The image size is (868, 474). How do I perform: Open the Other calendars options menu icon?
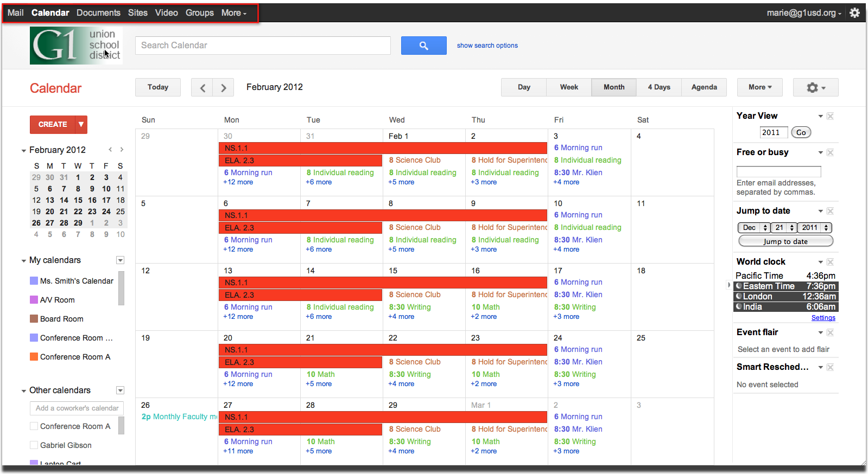coord(121,390)
